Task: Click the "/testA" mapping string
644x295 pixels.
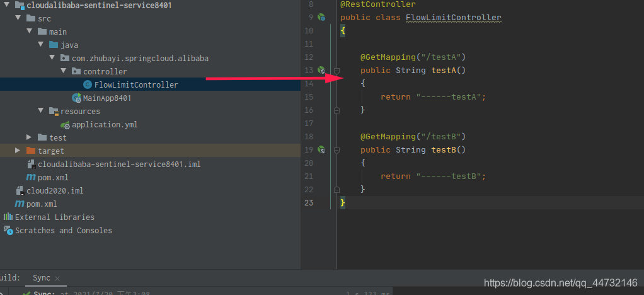Action: [x=440, y=57]
